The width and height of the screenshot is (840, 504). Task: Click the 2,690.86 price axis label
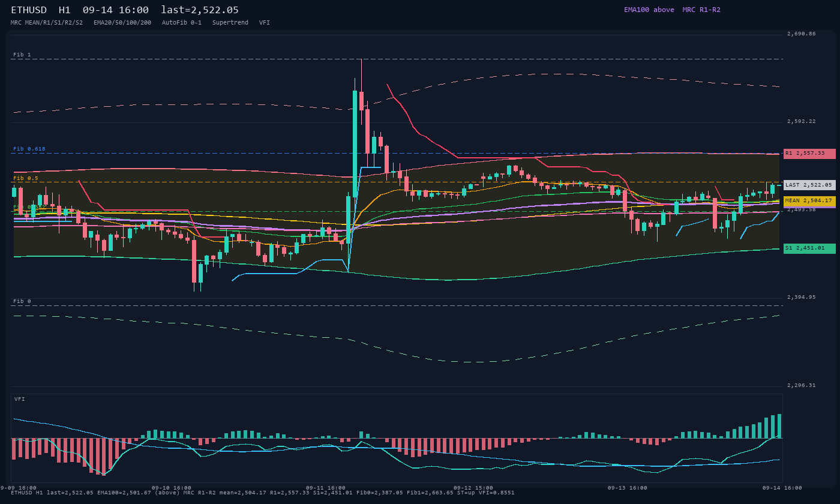[x=802, y=34]
